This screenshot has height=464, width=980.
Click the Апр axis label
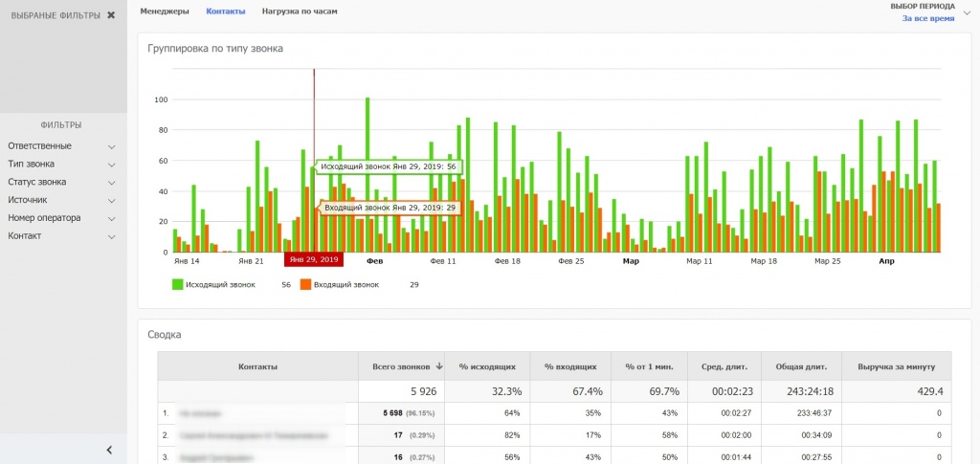[x=886, y=261]
